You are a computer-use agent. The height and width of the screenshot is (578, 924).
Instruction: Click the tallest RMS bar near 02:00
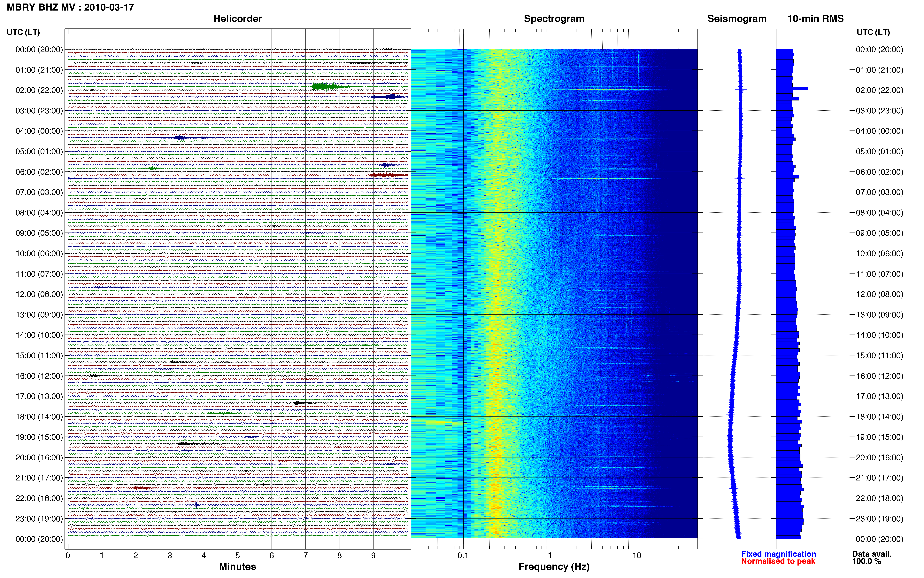click(792, 88)
